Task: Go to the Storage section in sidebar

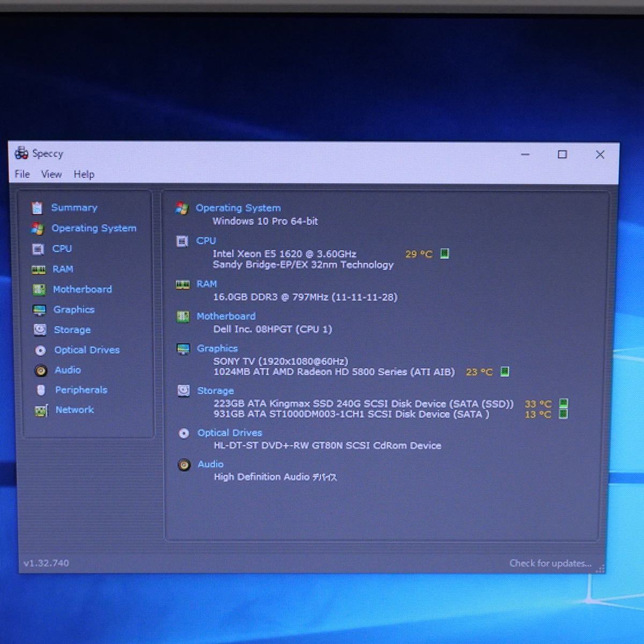Action: pyautogui.click(x=72, y=330)
